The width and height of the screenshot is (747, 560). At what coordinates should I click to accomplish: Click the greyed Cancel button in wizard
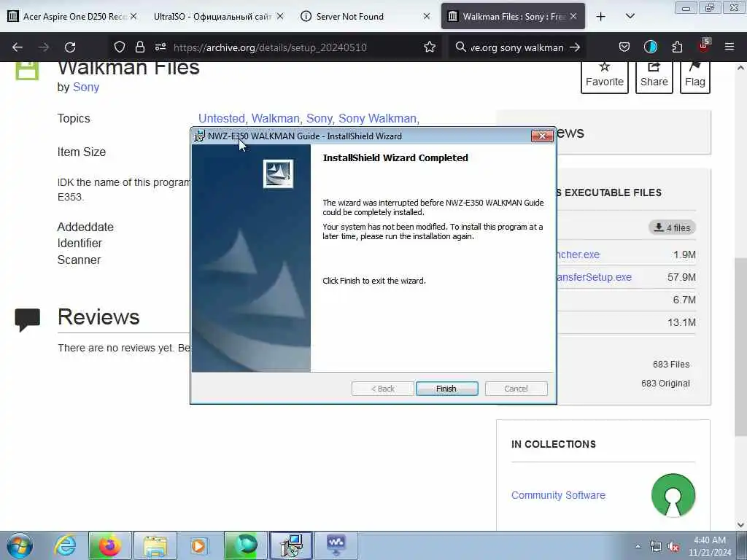tap(516, 389)
